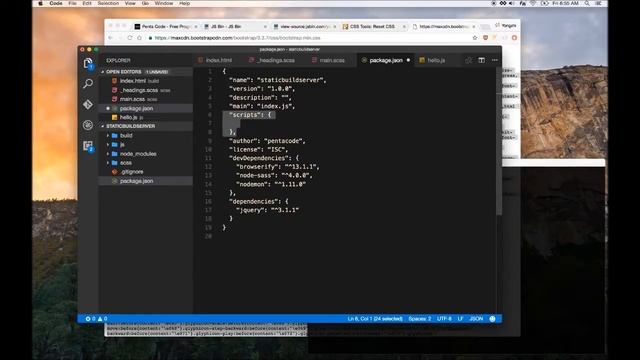This screenshot has width=640, height=360.
Task: Switch to the JS Bin tab in Chrome
Action: [236, 26]
